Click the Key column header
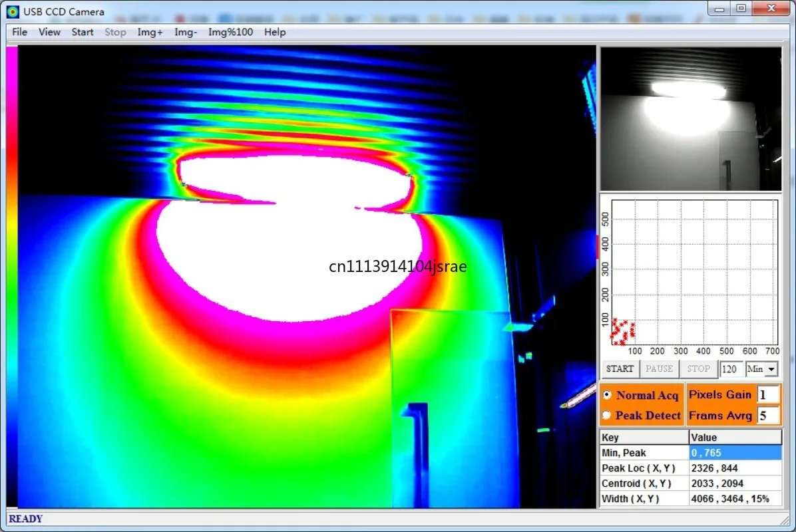 pos(644,437)
